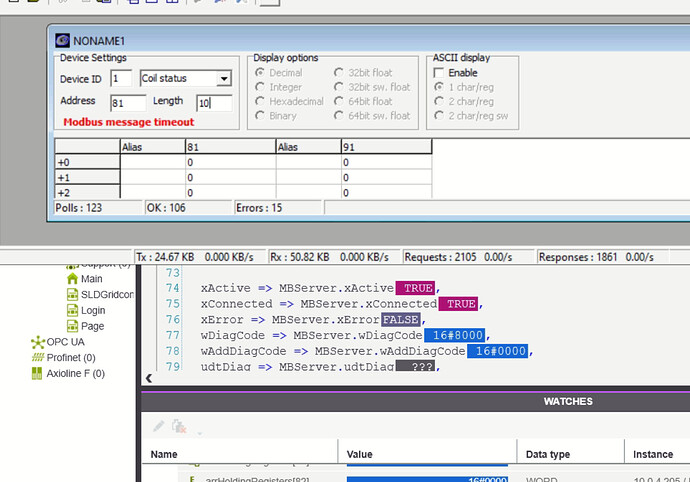This screenshot has width=690, height=482.
Task: Click the wDiagCode 16#8000 value
Action: tap(455, 335)
